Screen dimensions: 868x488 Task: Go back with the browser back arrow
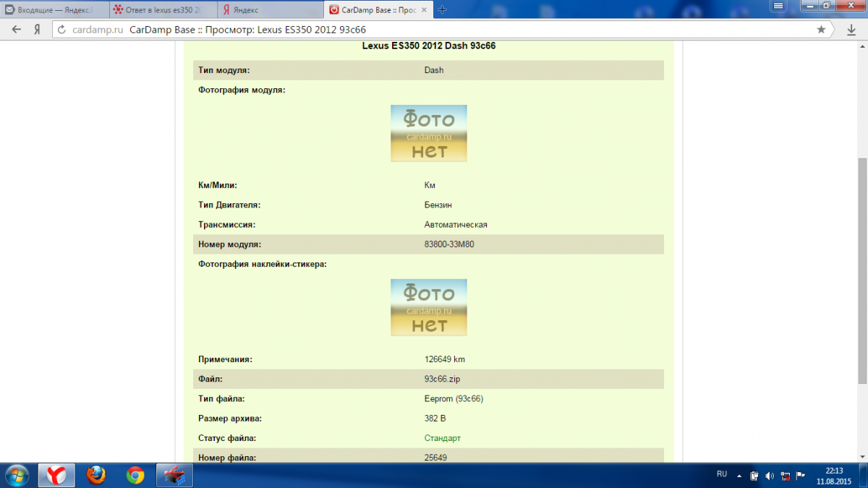pos(17,30)
